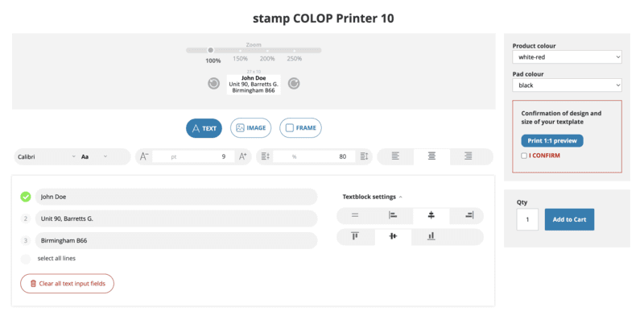Open the Calibri font family dropdown
This screenshot has width=644, height=316.
47,156
